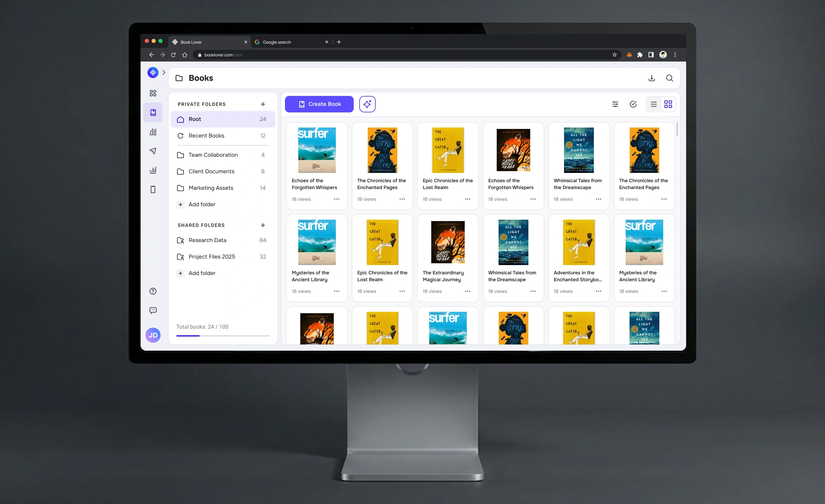
Task: Click the total books progress bar
Action: (x=223, y=336)
